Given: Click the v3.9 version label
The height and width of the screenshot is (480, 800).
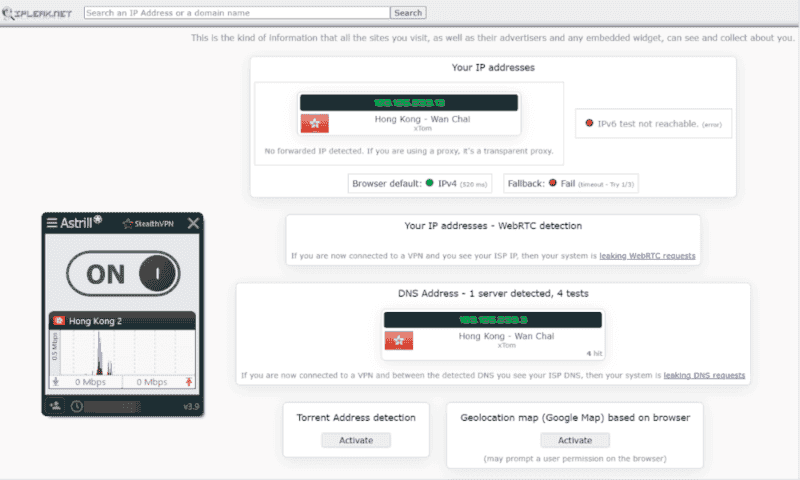Looking at the screenshot, I should tap(191, 407).
